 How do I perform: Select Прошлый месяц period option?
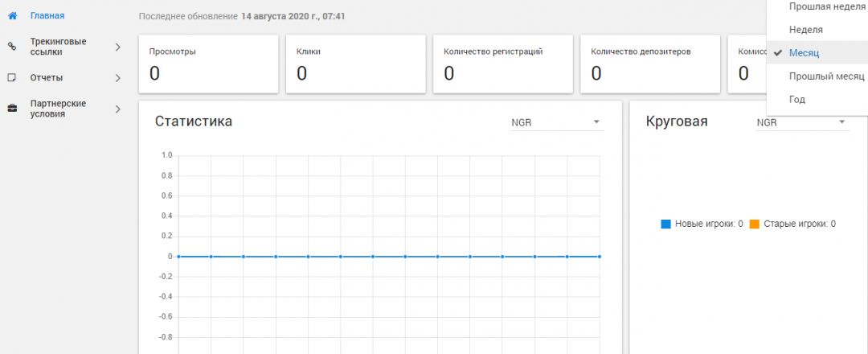click(x=826, y=76)
